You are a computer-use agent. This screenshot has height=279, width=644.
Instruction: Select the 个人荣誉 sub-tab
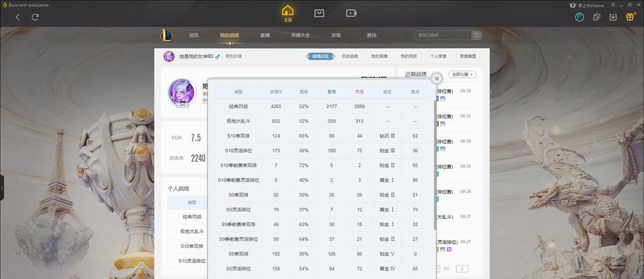tap(438, 56)
